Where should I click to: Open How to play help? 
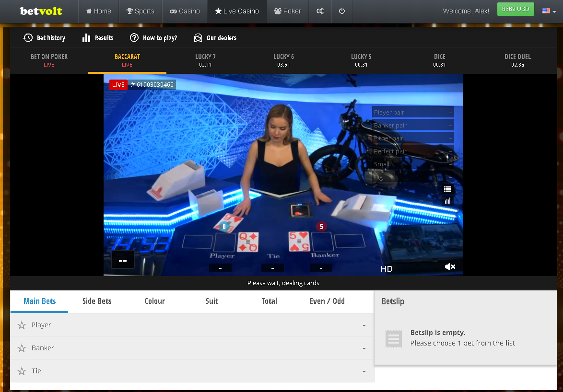pos(153,38)
